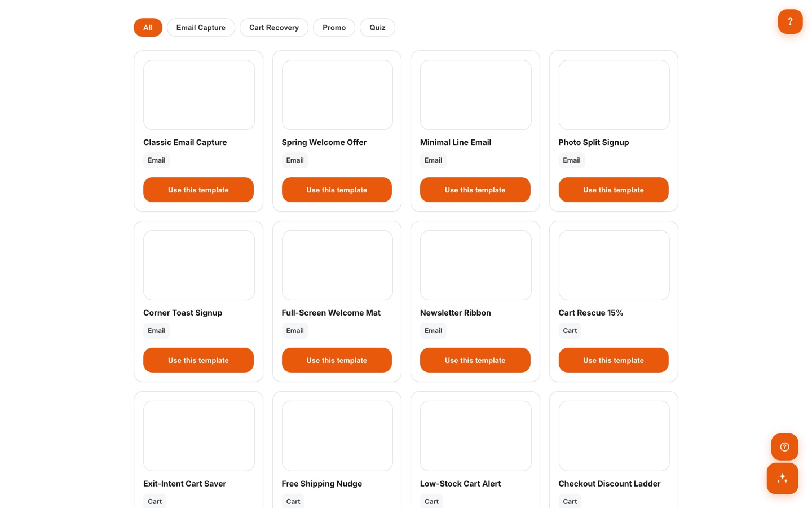The image size is (812, 508).
Task: Use the Newsletter Ribbon template
Action: (x=475, y=360)
